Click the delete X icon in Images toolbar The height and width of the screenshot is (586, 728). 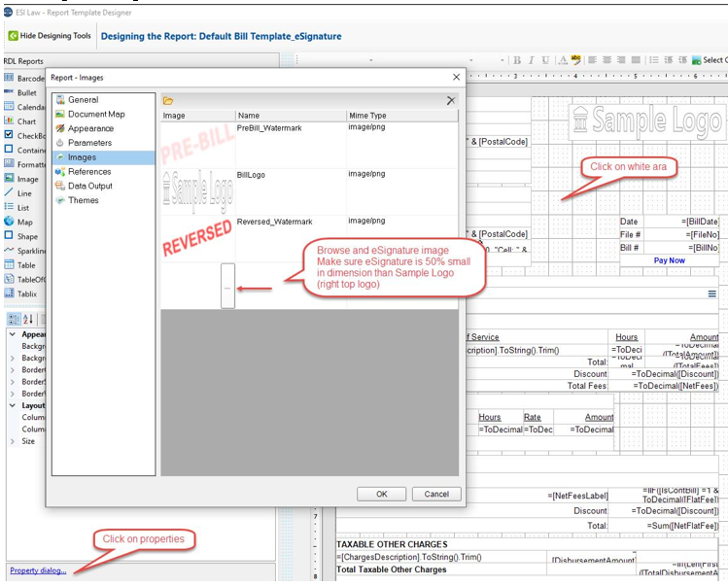click(x=451, y=100)
